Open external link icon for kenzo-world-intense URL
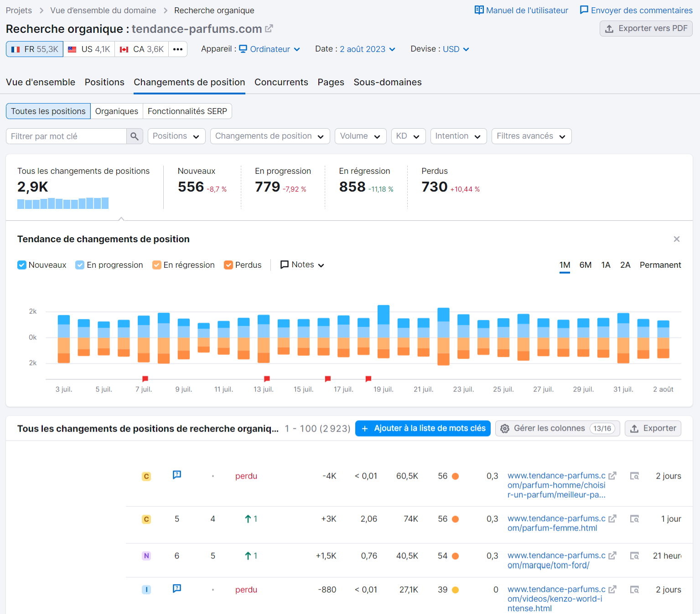This screenshot has width=700, height=614. tap(612, 589)
